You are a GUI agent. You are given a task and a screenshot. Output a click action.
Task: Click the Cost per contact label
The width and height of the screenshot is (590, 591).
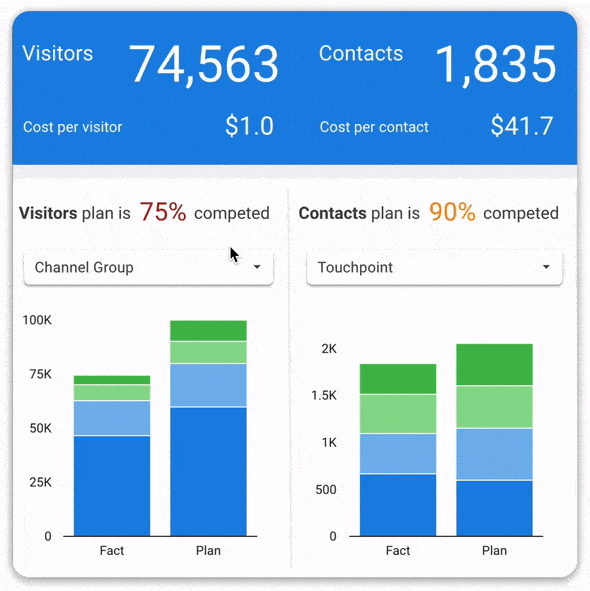(374, 127)
